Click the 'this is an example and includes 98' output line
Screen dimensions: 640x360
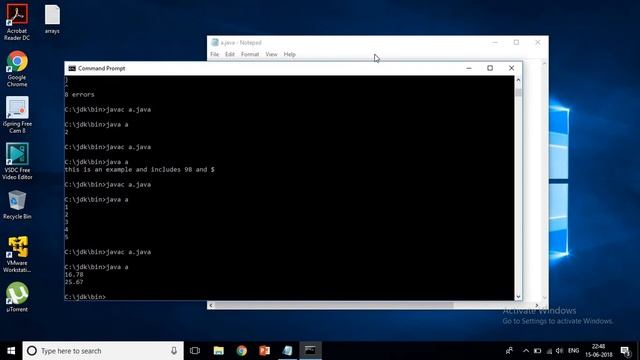[139, 169]
